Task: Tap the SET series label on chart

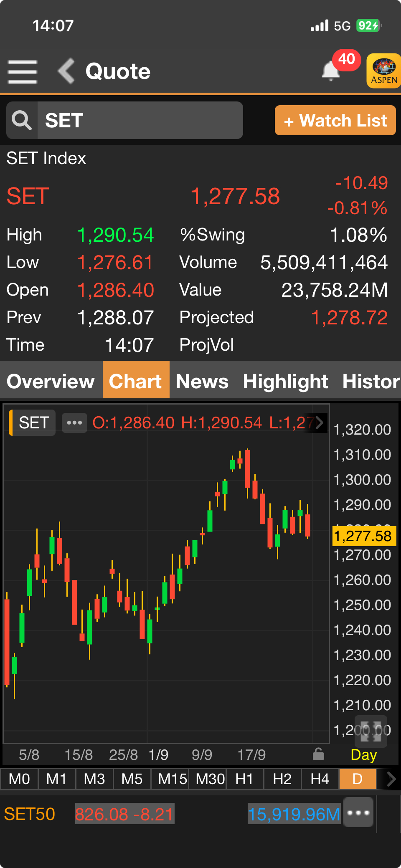Action: 33,423
